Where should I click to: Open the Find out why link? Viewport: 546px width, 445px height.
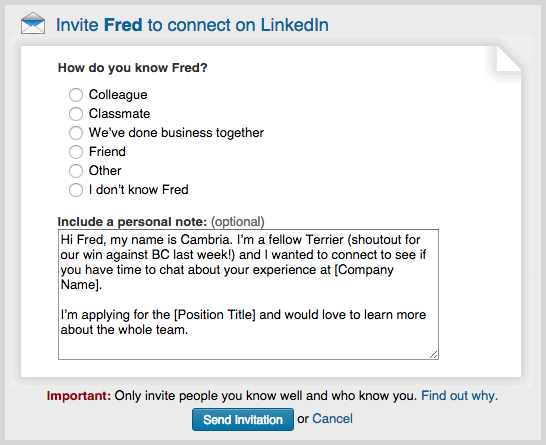click(460, 396)
